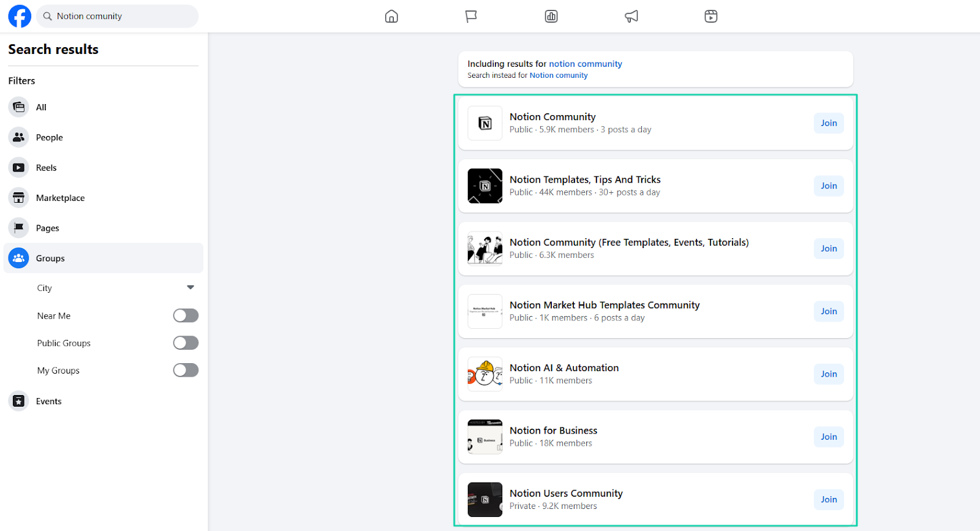Filter results by Marketplace
This screenshot has height=531, width=980.
click(x=60, y=198)
